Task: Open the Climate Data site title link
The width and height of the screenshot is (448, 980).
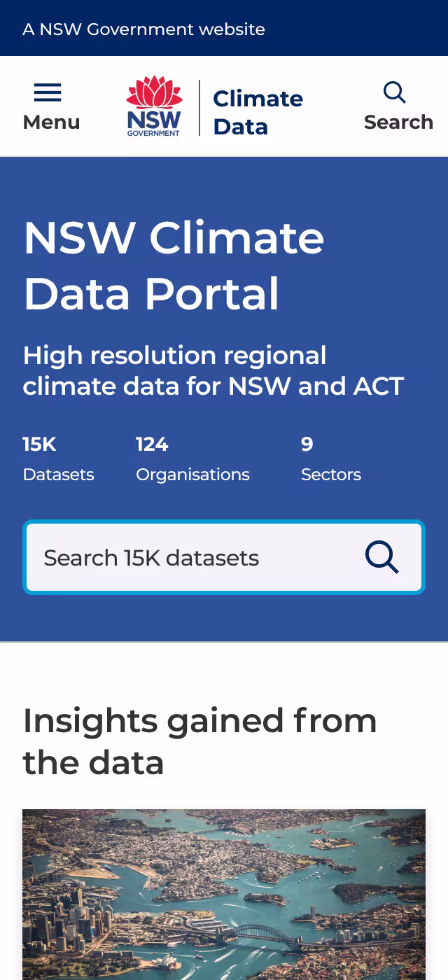Action: (258, 112)
